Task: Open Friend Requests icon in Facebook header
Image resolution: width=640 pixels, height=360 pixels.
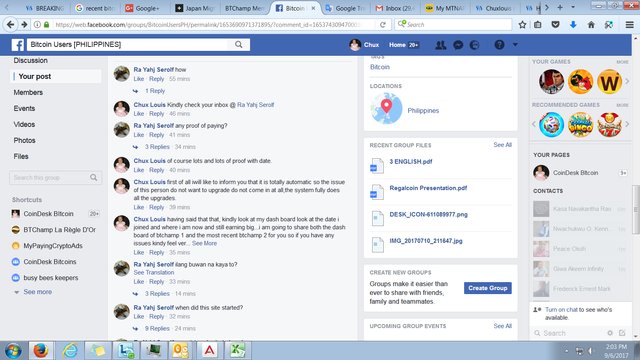Action: tap(440, 45)
